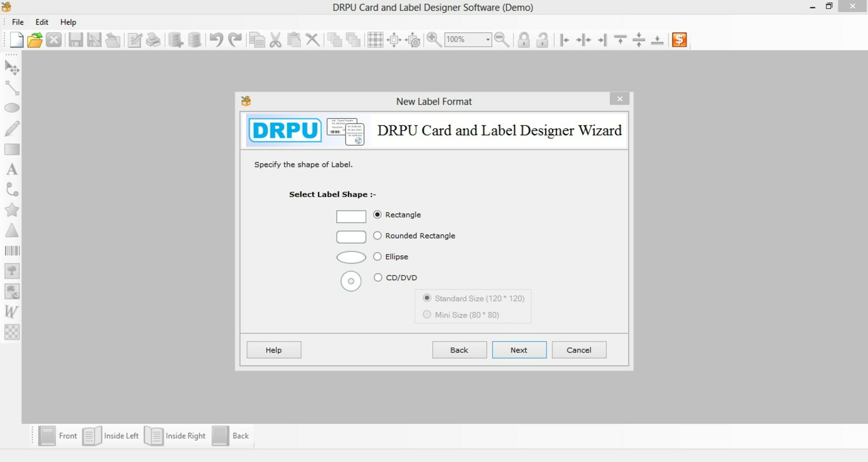This screenshot has height=462, width=868.
Task: Click the CD disc preview thumbnail
Action: click(351, 281)
